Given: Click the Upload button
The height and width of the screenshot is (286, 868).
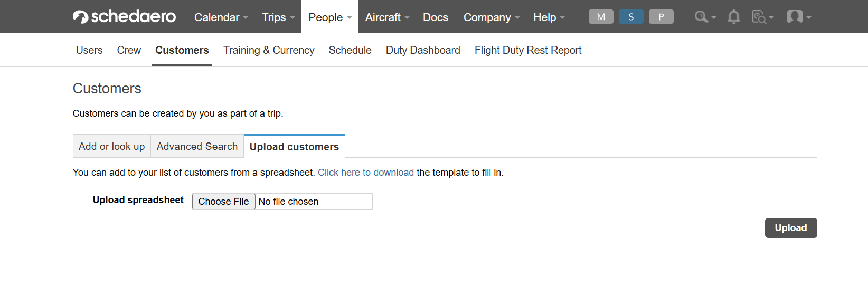Looking at the screenshot, I should point(790,228).
